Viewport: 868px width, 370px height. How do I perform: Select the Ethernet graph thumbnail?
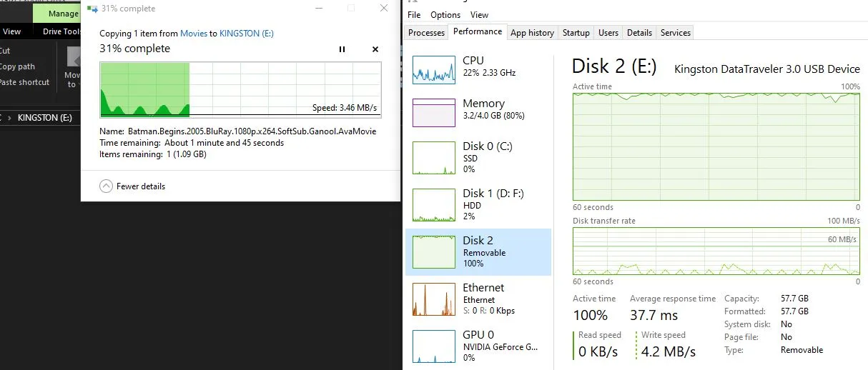[x=434, y=299]
